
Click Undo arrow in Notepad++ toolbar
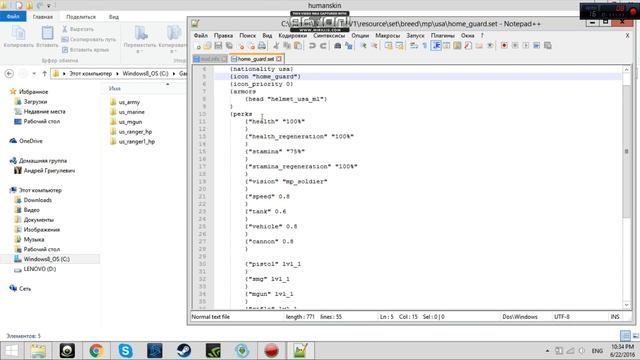pyautogui.click(x=312, y=46)
